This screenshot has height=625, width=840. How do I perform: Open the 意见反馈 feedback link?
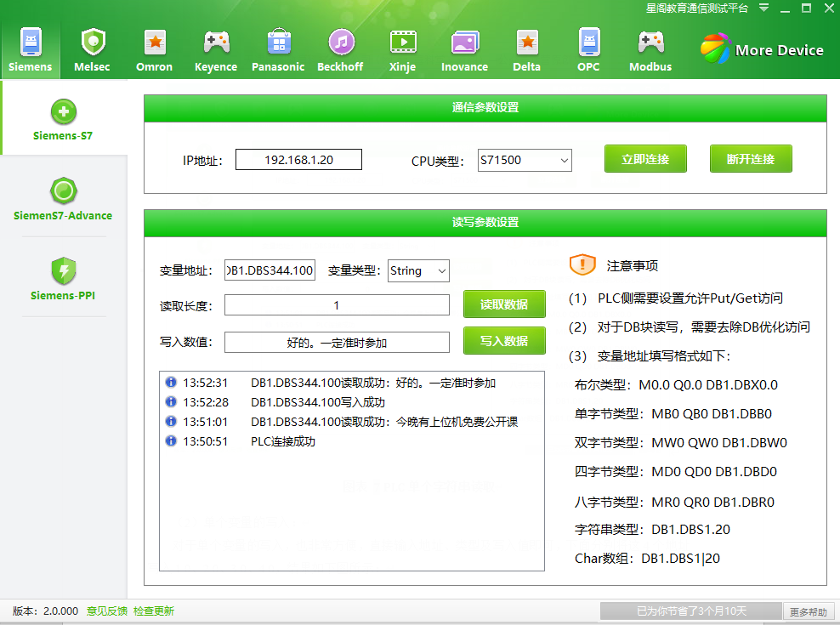[x=107, y=611]
